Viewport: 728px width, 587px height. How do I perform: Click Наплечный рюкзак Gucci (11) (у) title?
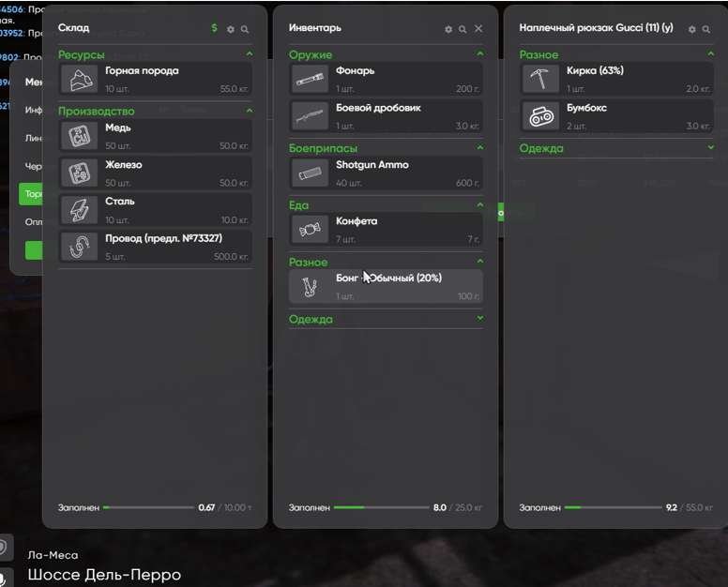[596, 28]
